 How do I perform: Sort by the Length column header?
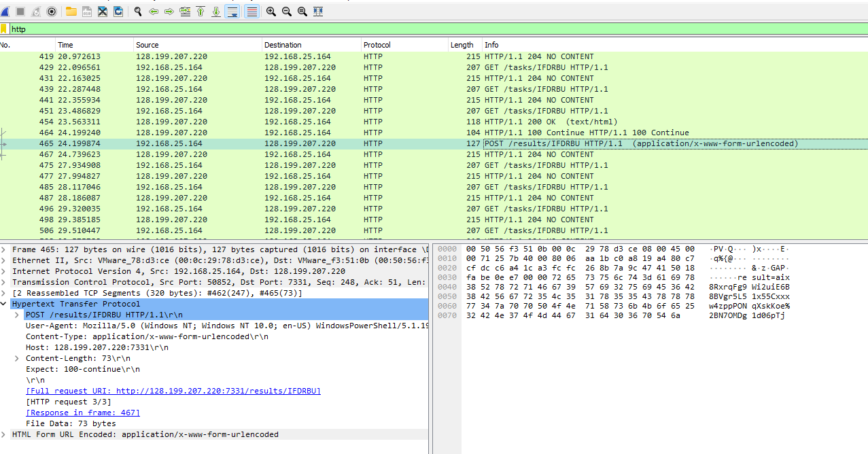click(465, 45)
